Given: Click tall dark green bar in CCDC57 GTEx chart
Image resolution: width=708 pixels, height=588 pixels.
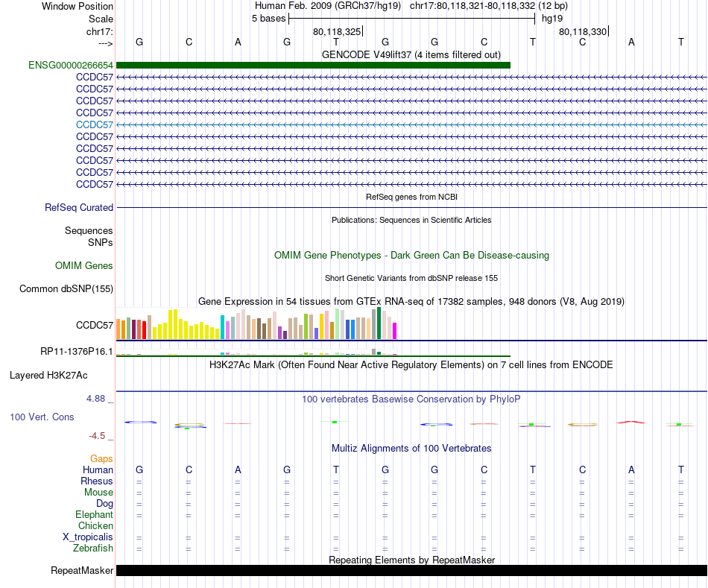Looking at the screenshot, I should [x=379, y=323].
